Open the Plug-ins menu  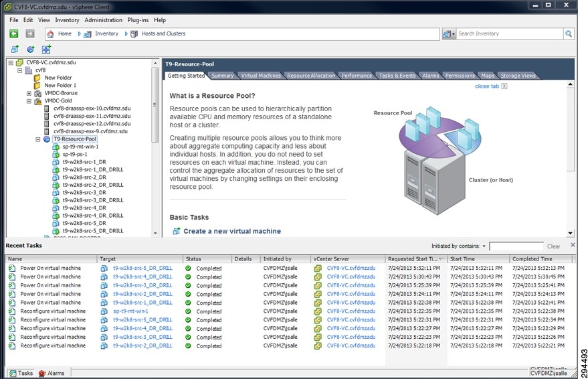(138, 20)
